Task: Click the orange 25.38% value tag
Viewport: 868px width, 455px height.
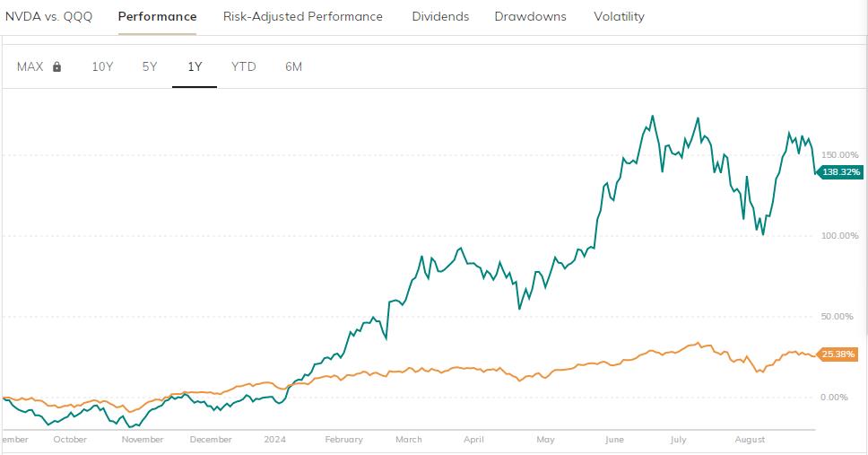Action: [841, 354]
